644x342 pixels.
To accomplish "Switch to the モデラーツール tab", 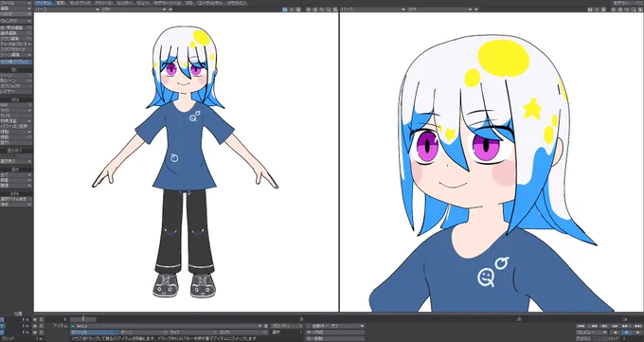I will [168, 3].
